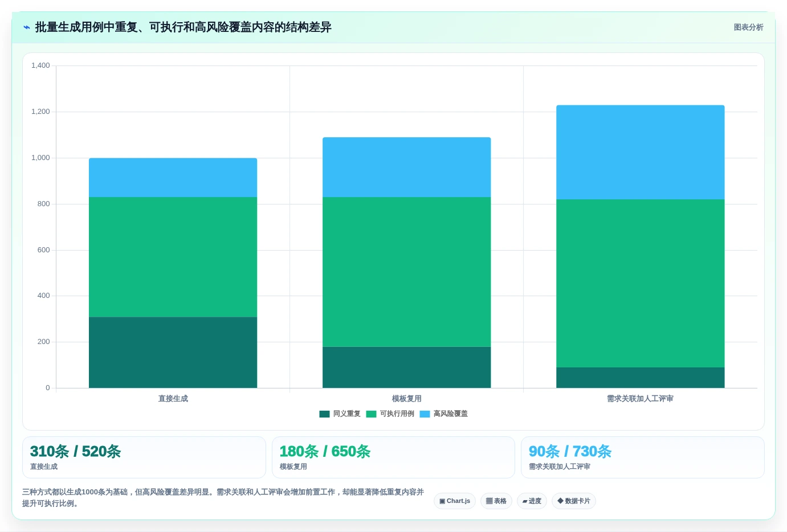Image resolution: width=787 pixels, height=532 pixels.
Task: Click the 图表分析 label in the header
Action: click(x=749, y=27)
